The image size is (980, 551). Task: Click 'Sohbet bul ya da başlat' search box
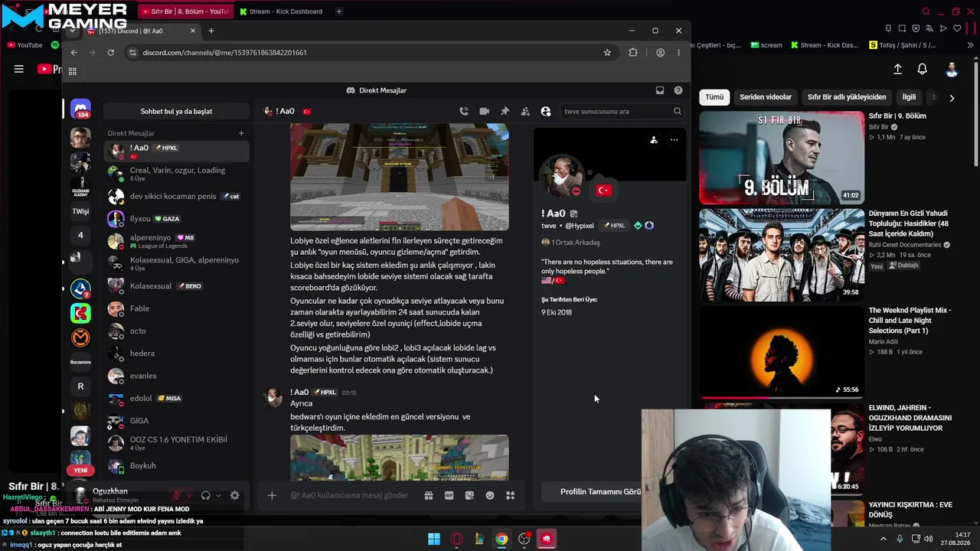[x=177, y=111]
